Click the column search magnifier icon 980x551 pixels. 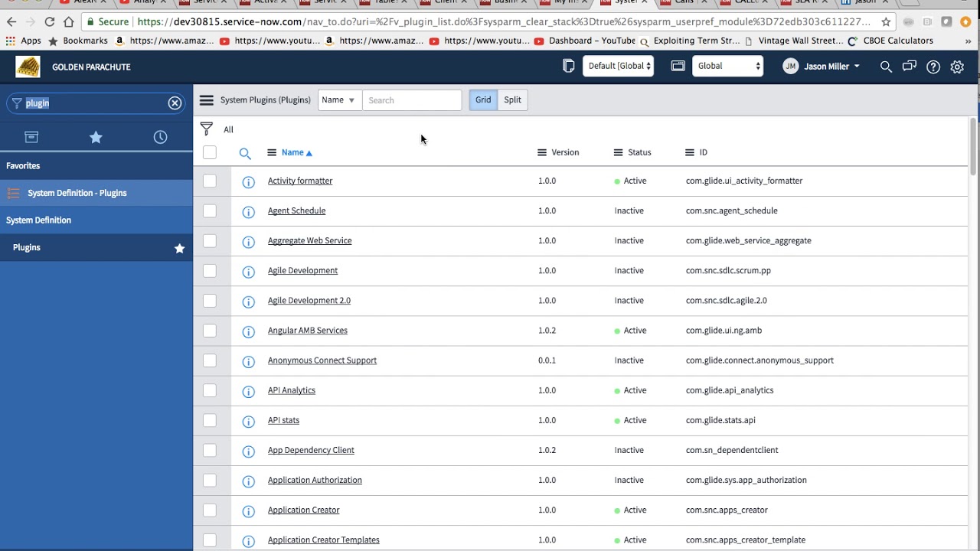245,153
